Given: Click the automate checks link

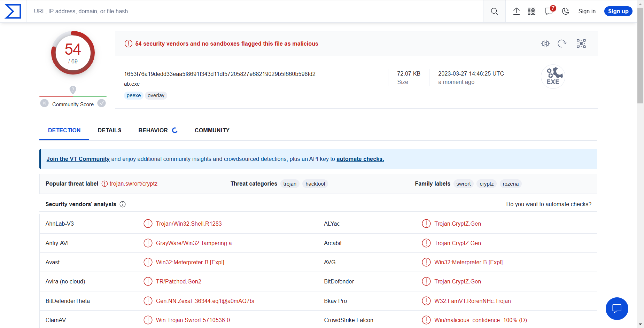Looking at the screenshot, I should [x=360, y=159].
